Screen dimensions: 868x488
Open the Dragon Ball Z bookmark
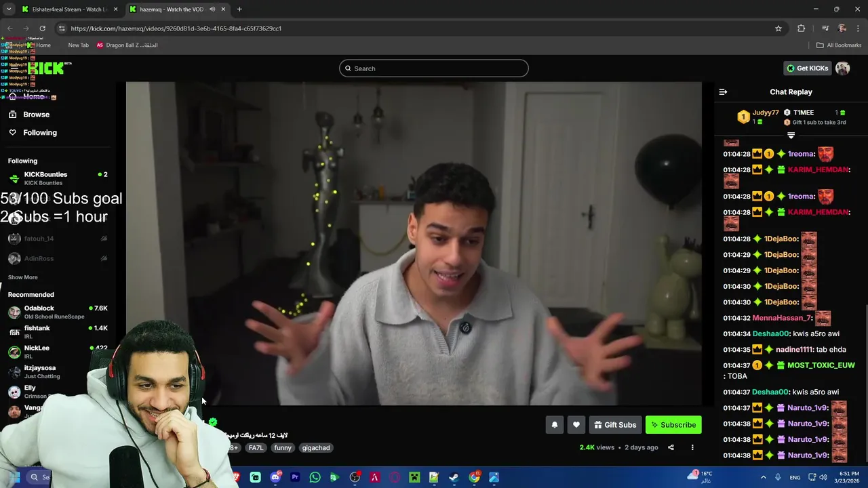coord(127,45)
